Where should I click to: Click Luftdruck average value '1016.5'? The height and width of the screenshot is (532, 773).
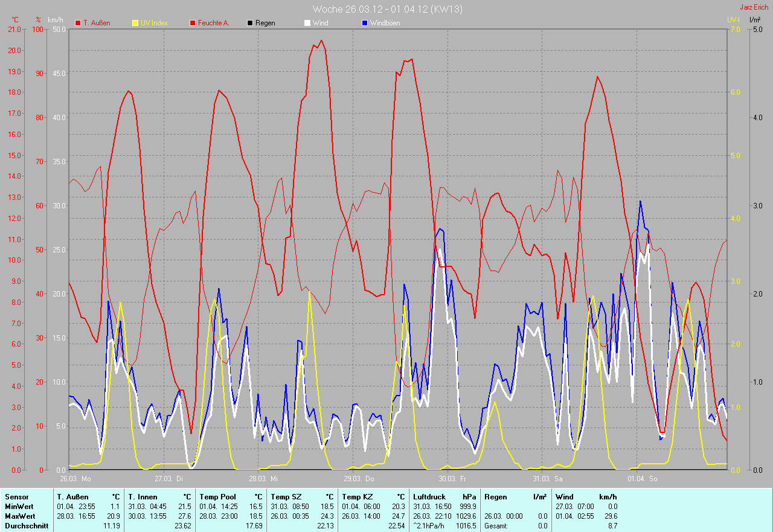pyautogui.click(x=466, y=526)
